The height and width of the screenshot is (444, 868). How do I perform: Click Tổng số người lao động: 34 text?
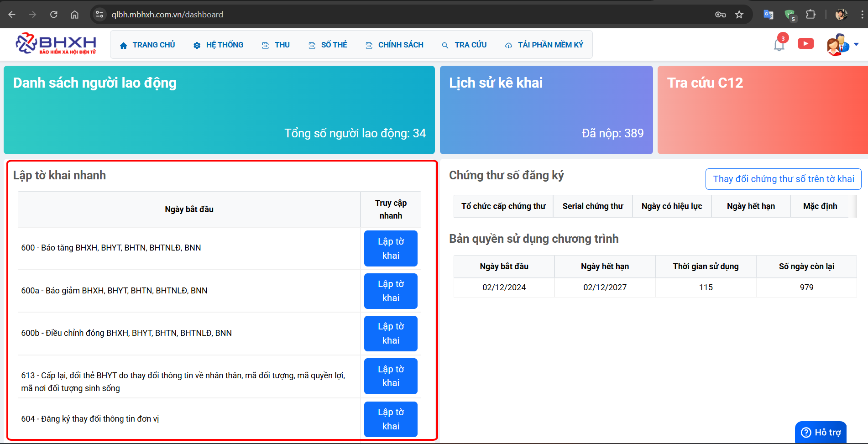[355, 133]
